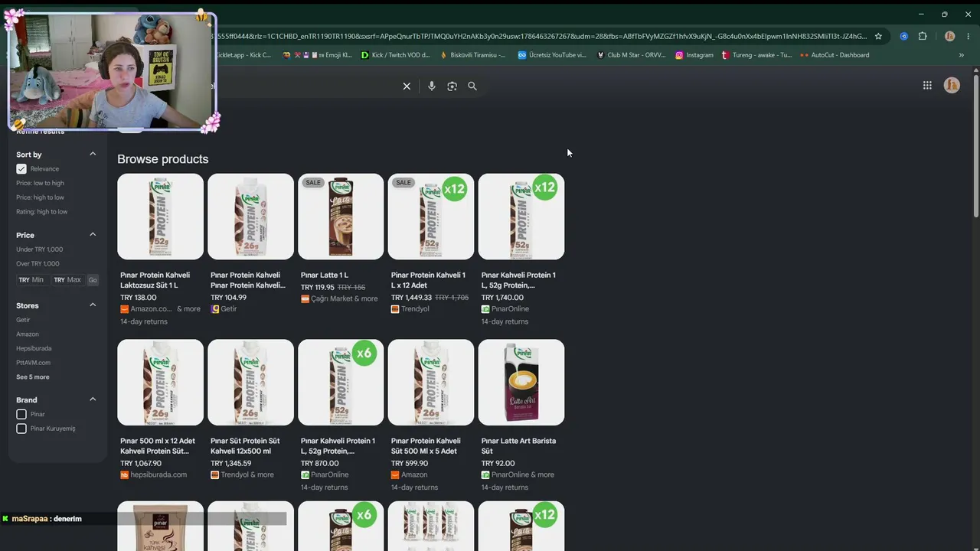Open the Chrome three-dot menu

point(969,36)
